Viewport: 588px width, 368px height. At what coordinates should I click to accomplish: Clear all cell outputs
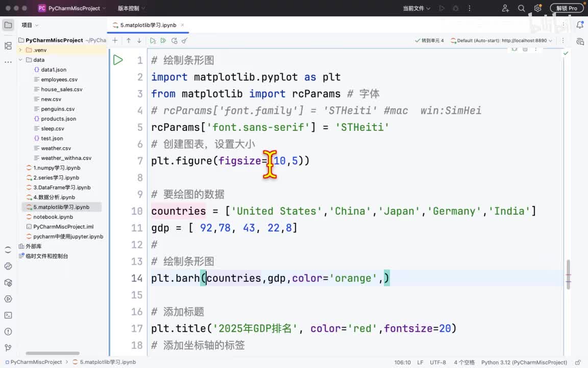click(x=184, y=40)
